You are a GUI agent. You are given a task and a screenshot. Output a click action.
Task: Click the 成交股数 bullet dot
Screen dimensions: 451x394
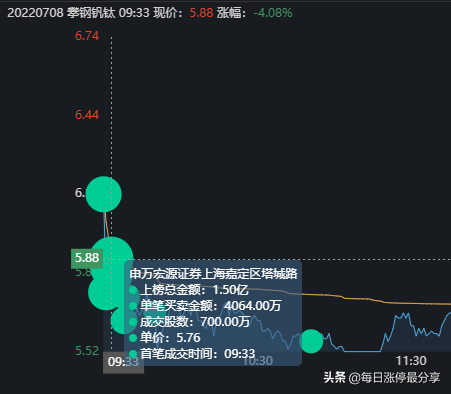(x=133, y=322)
